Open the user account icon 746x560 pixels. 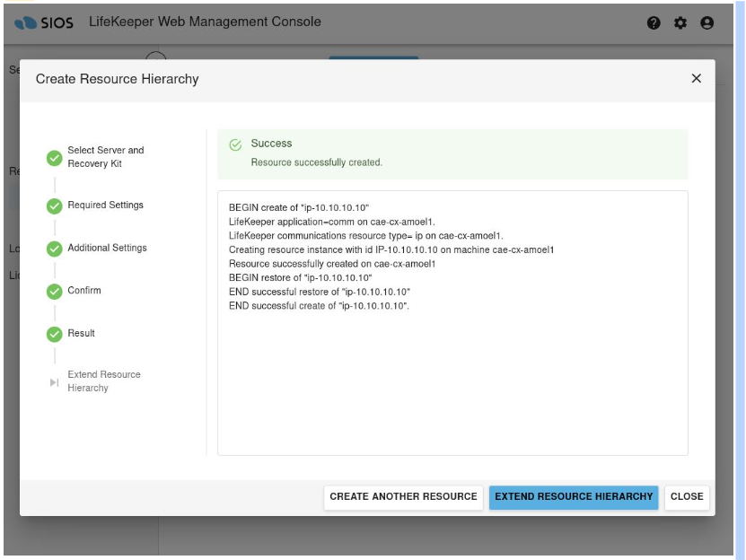pyautogui.click(x=707, y=22)
